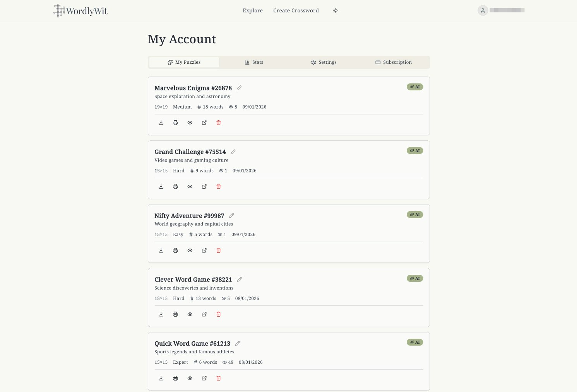Screen dimensions: 577x392
Task: Share Quick Word Game #61213 externally
Action: pos(204,378)
